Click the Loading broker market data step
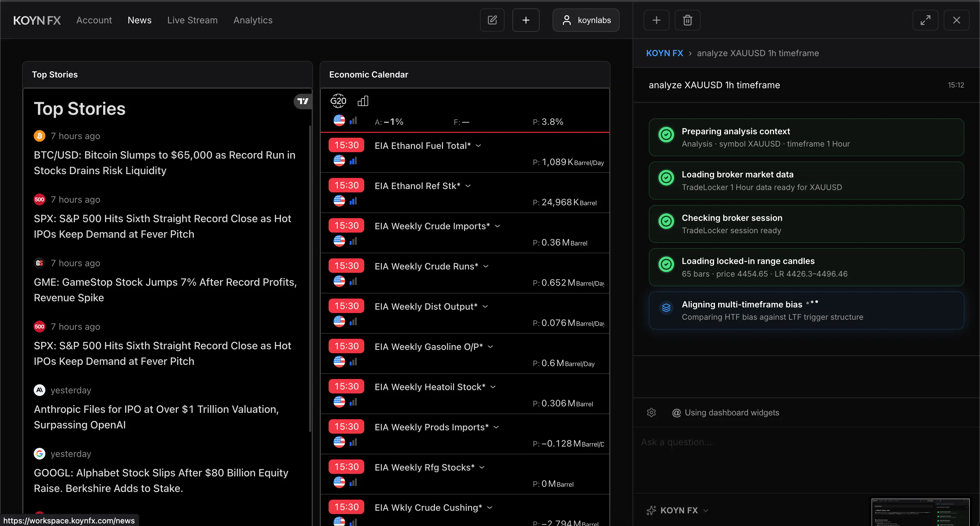Image resolution: width=980 pixels, height=526 pixels. [x=806, y=181]
